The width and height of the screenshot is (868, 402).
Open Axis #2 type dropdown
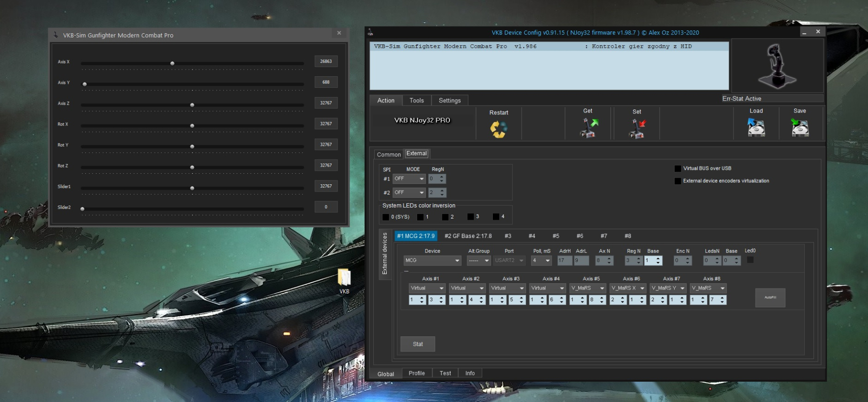(467, 288)
